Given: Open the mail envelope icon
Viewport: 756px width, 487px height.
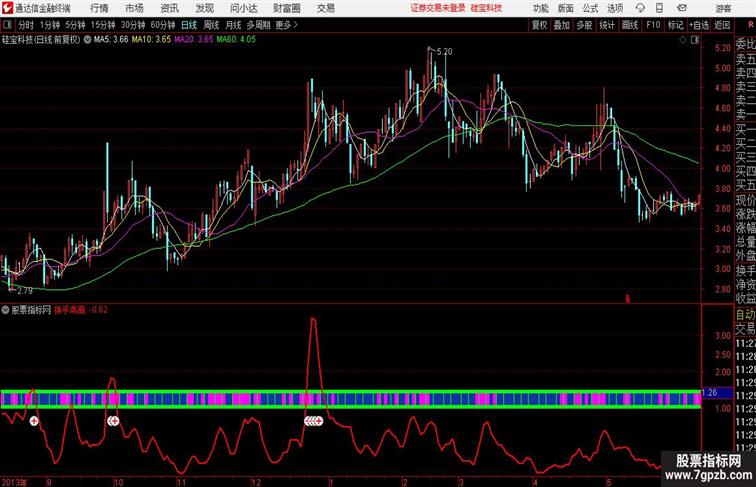Looking at the screenshot, I should 681,8.
